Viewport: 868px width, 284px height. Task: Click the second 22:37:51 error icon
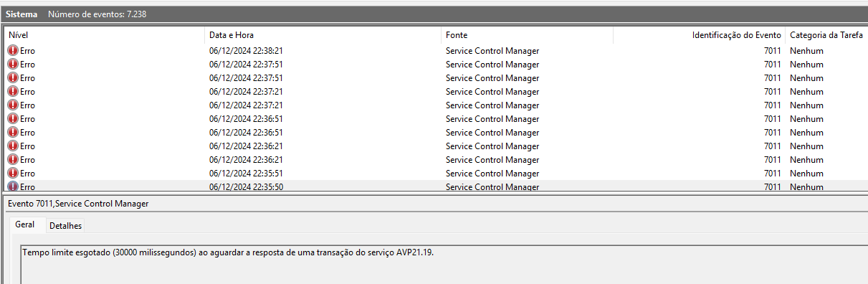click(13, 78)
